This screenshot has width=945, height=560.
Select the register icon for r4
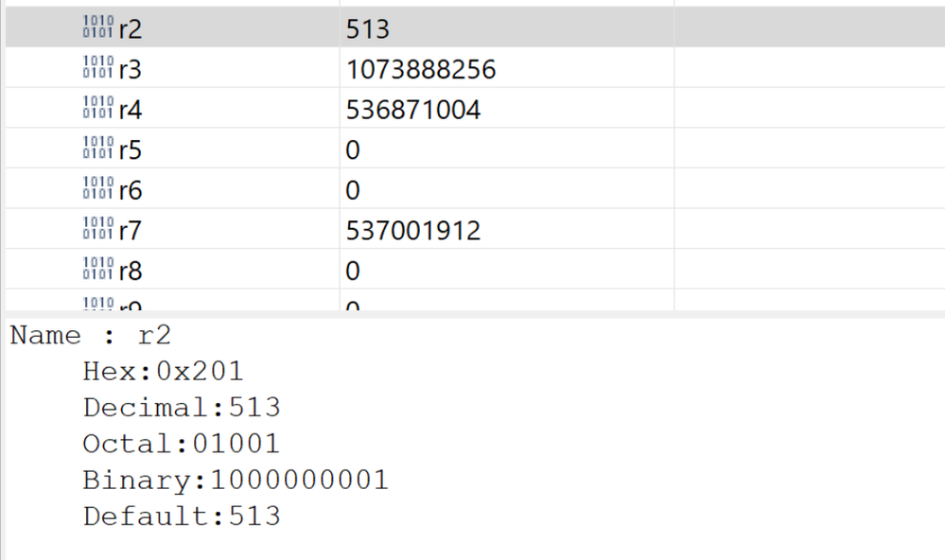(97, 110)
